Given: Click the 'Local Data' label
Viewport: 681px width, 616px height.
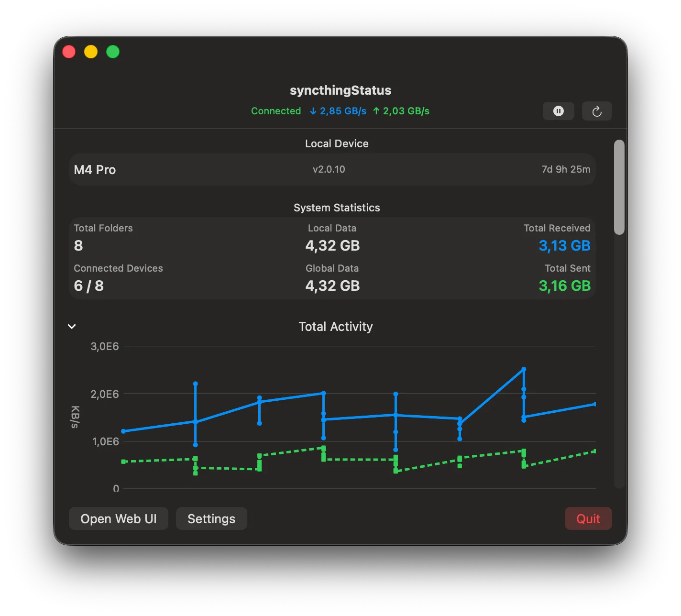Looking at the screenshot, I should click(332, 228).
